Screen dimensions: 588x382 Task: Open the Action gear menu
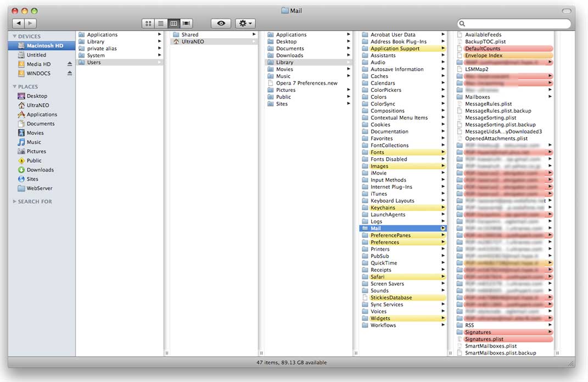point(245,23)
